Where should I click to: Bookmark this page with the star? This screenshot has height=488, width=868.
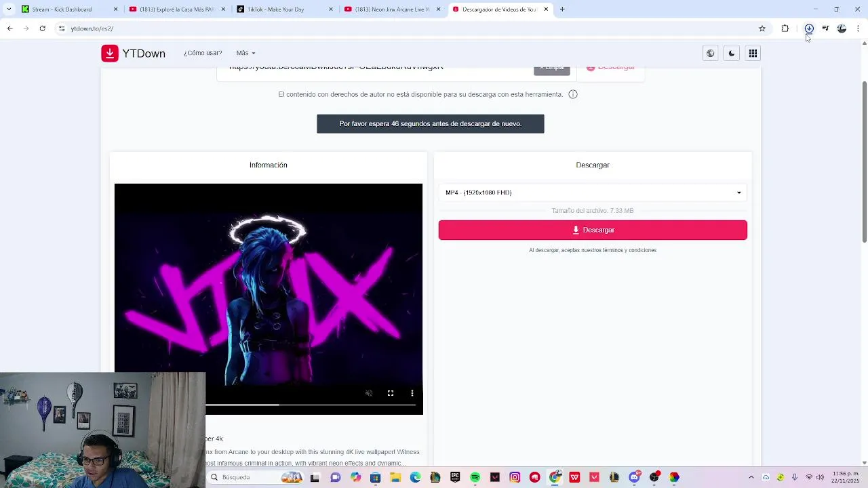[762, 28]
